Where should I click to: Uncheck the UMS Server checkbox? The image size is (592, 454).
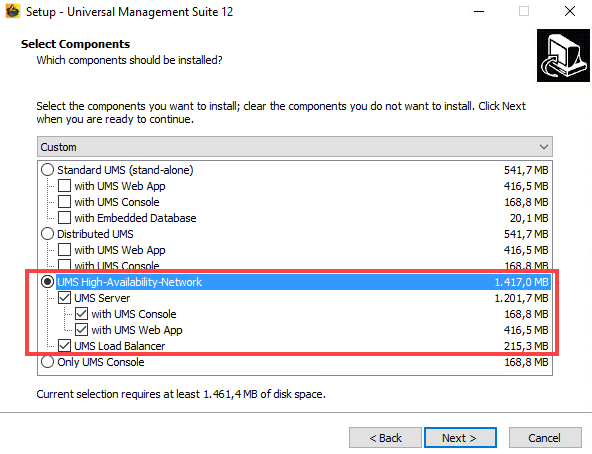tap(65, 298)
